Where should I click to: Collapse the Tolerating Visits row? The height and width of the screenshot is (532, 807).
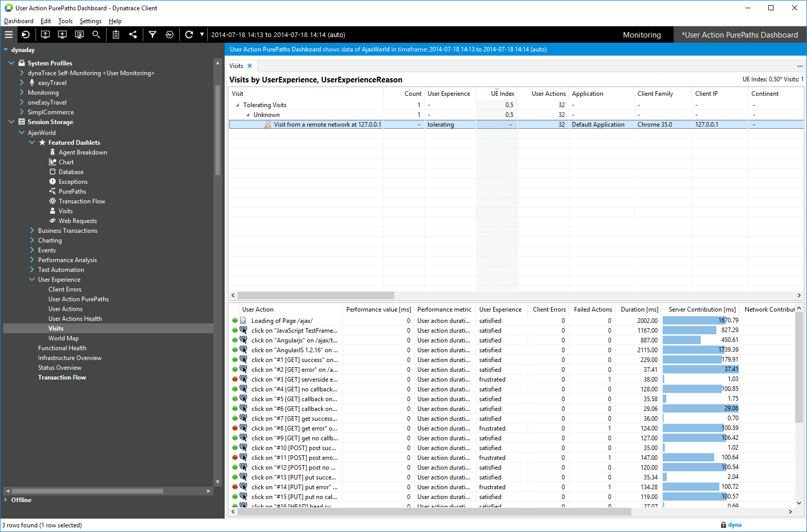[x=238, y=105]
